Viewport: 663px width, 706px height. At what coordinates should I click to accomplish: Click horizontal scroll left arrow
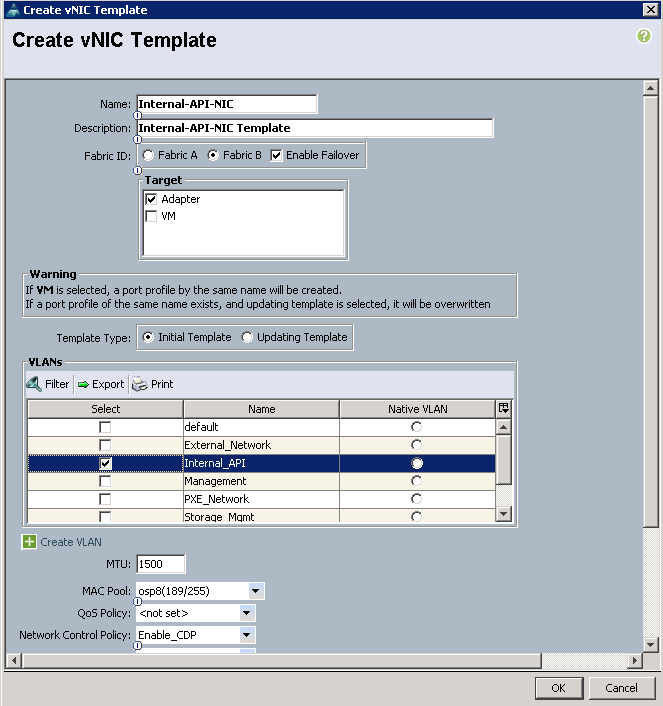[x=14, y=661]
